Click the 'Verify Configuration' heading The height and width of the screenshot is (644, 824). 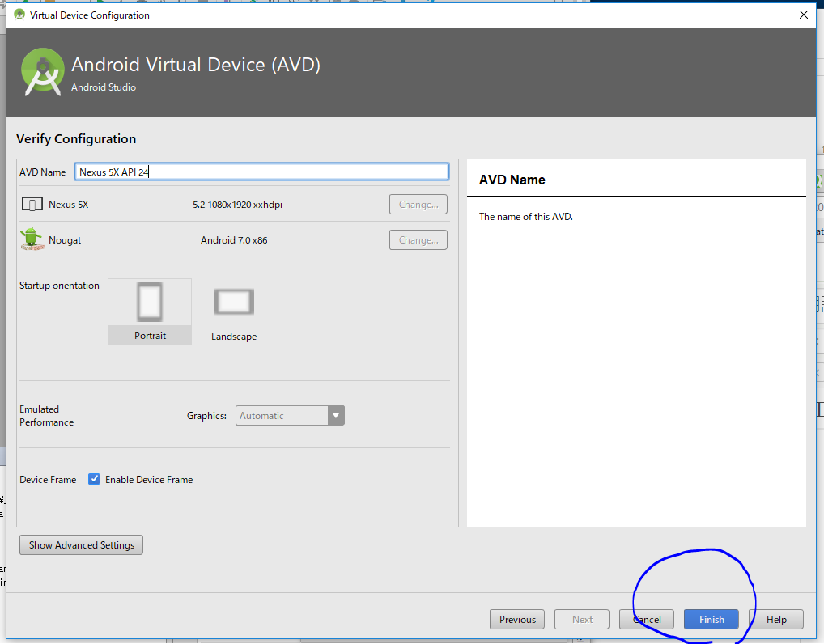[x=76, y=138]
